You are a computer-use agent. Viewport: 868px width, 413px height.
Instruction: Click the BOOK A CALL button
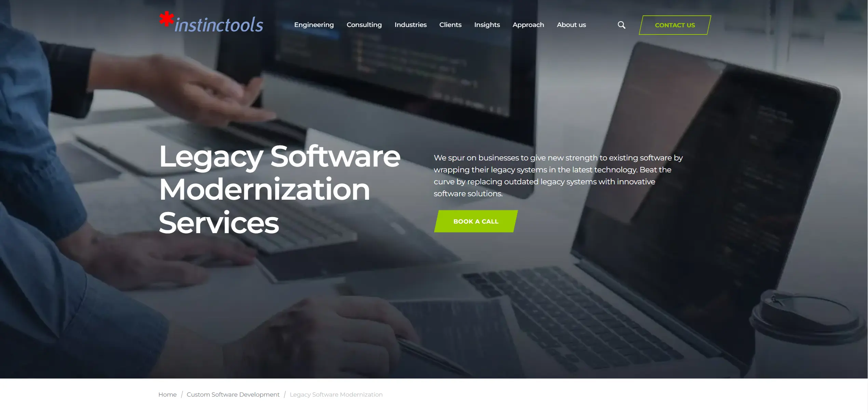tap(475, 221)
